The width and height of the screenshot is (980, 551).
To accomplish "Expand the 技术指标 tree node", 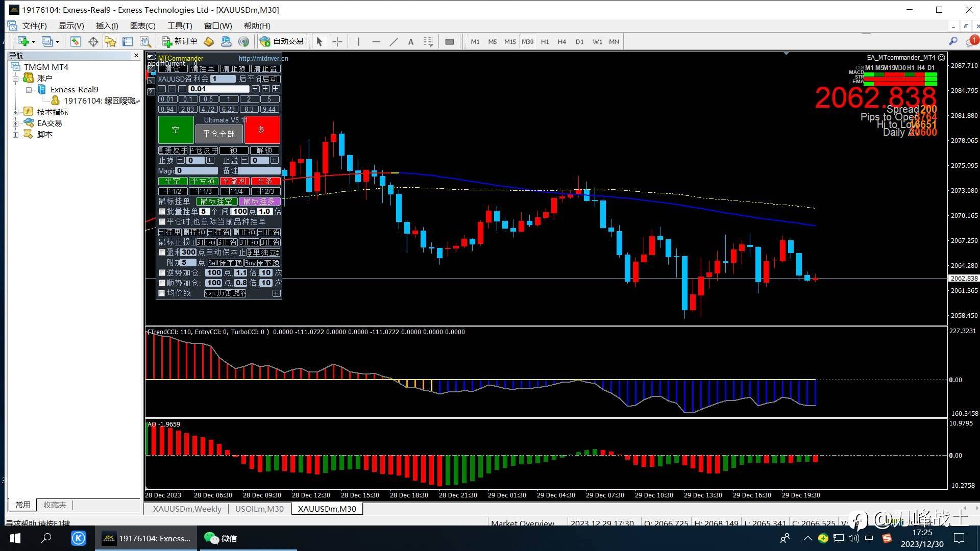I will [16, 112].
